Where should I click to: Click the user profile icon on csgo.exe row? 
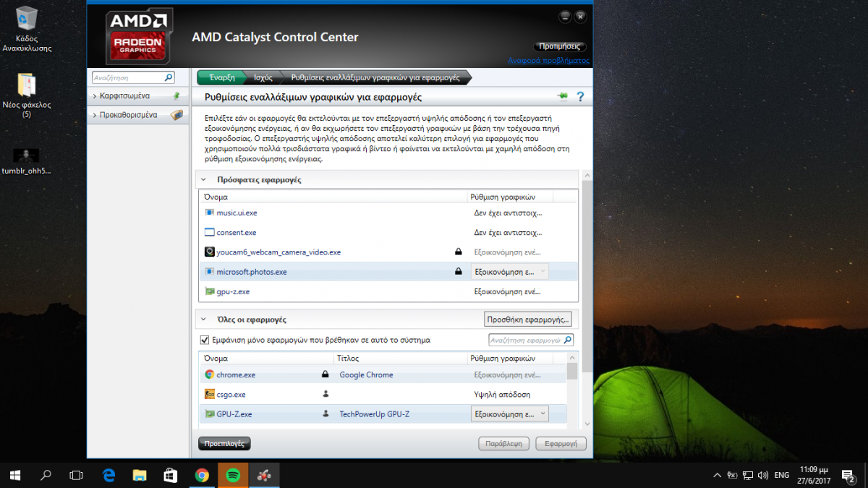(325, 395)
